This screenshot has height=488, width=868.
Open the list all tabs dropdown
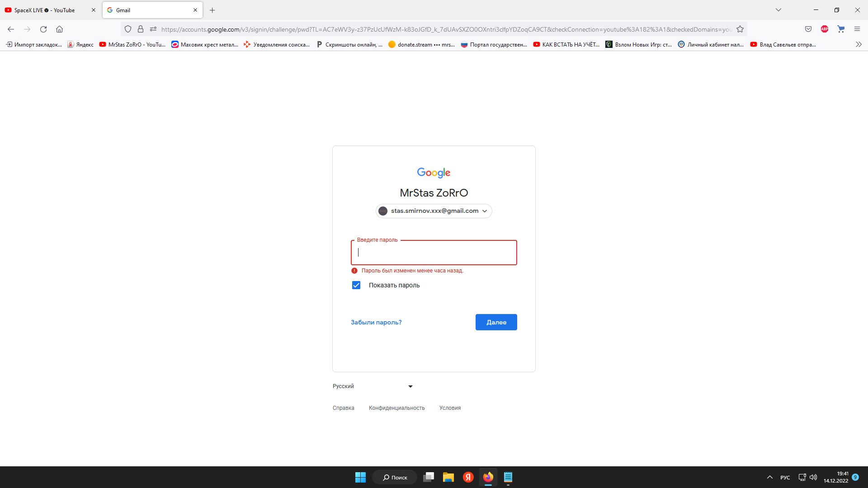click(778, 10)
